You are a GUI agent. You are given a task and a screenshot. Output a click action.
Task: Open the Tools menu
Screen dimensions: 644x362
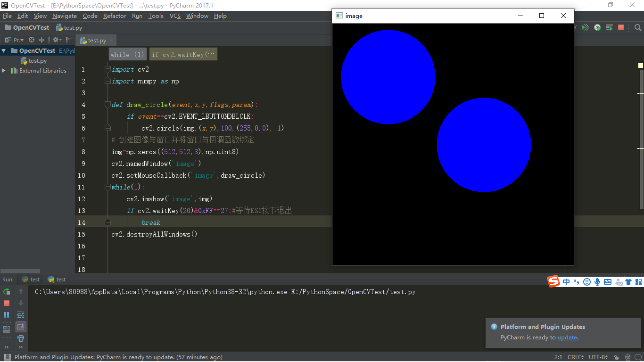156,16
